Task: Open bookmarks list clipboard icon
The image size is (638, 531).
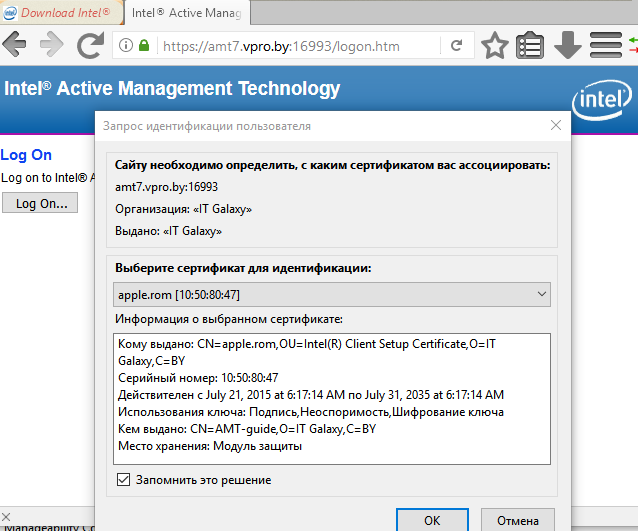Action: (x=530, y=45)
